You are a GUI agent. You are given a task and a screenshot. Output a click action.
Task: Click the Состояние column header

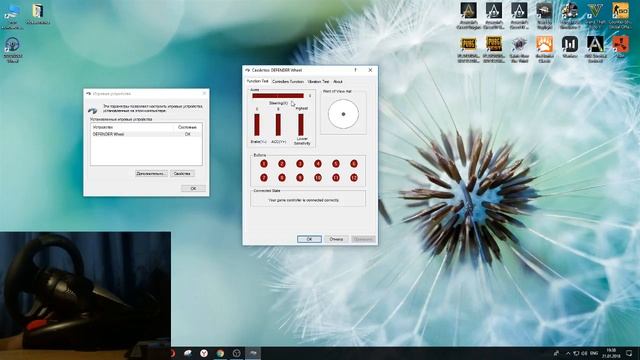click(187, 127)
